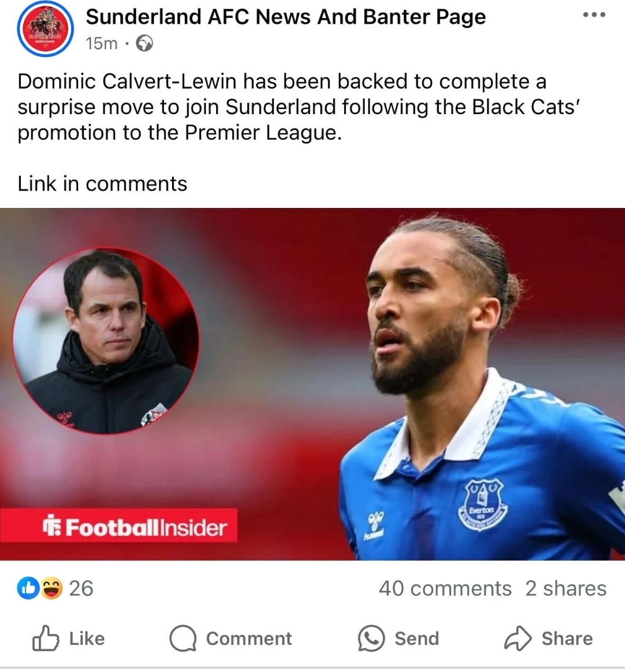The image size is (625, 672).
Task: View the 2 shares list
Action: pos(566,589)
